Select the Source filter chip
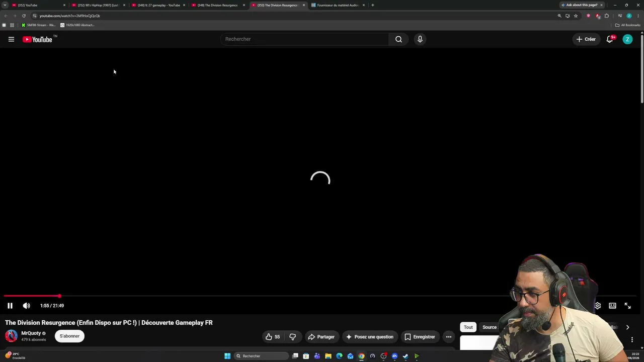Viewport: 644px width, 362px height. (489, 327)
